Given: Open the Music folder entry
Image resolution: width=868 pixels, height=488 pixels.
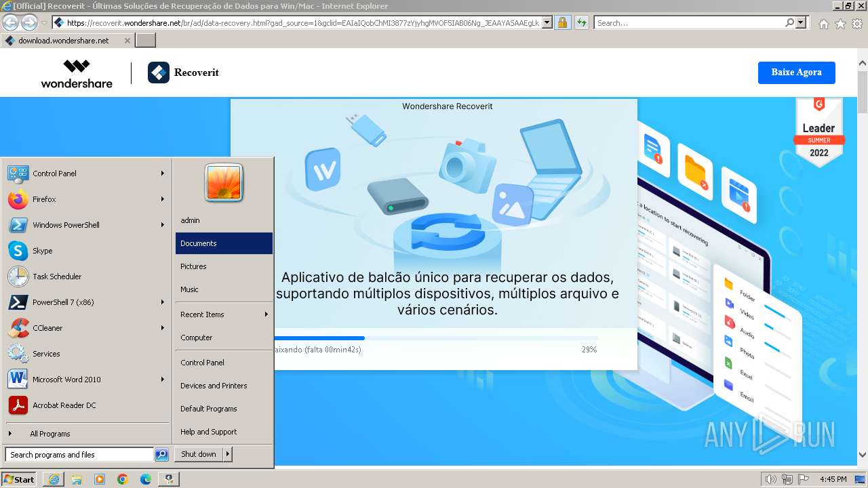Looking at the screenshot, I should click(224, 289).
